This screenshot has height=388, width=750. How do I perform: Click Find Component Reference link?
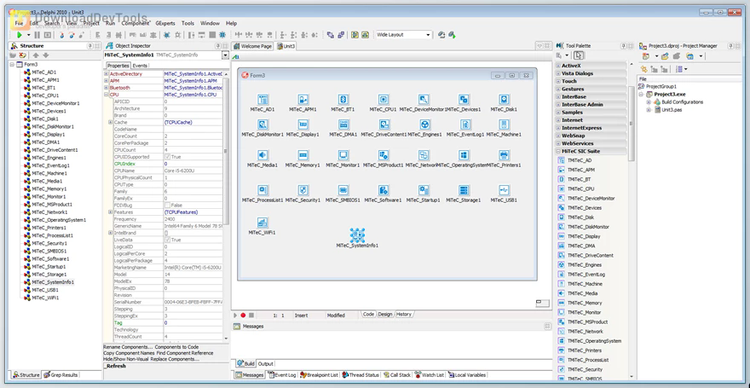[x=185, y=353]
